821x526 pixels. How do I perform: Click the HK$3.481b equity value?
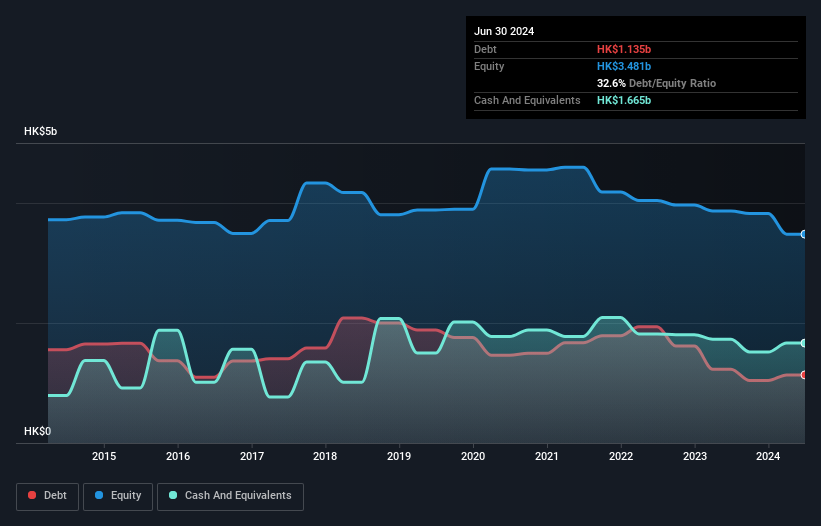(624, 66)
